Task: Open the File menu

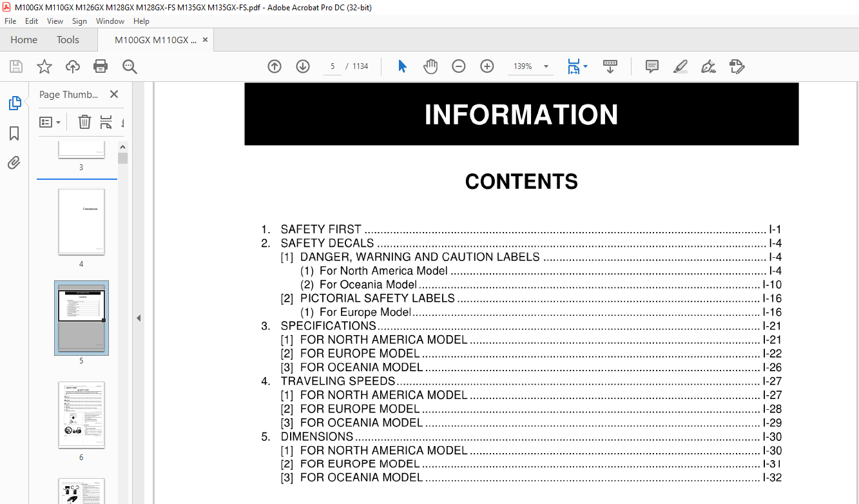Action: 10,21
